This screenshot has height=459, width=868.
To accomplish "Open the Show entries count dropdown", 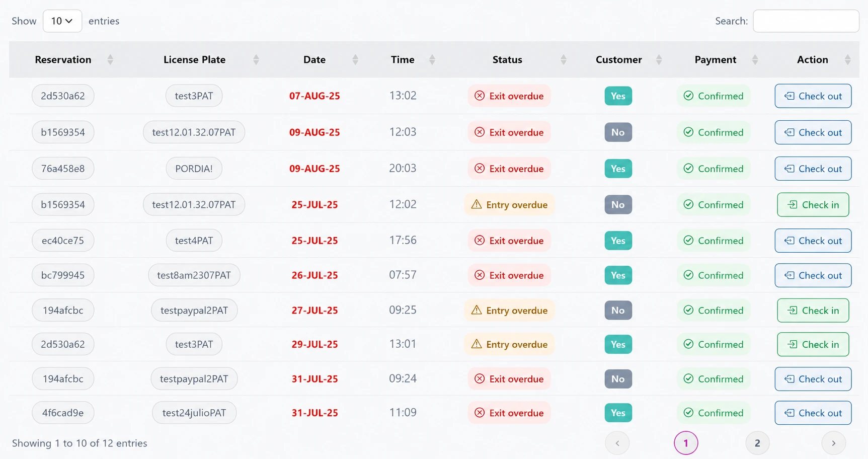I will (62, 21).
